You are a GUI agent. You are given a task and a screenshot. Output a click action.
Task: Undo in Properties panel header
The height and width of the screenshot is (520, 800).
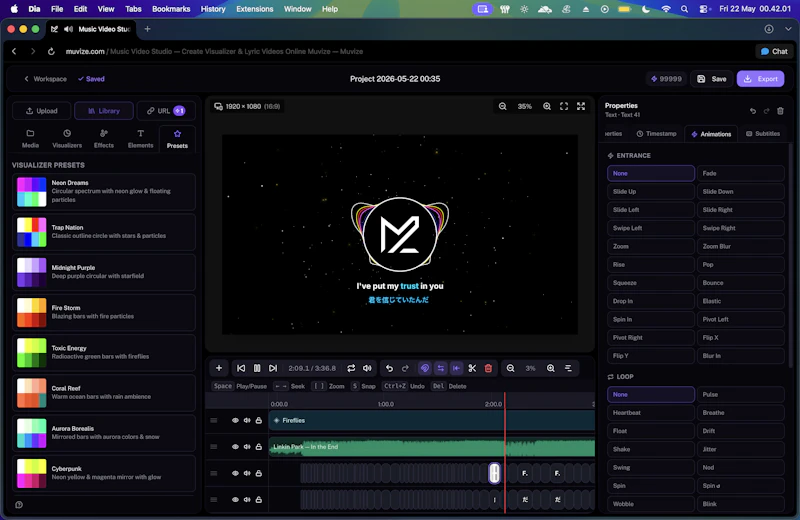click(753, 111)
